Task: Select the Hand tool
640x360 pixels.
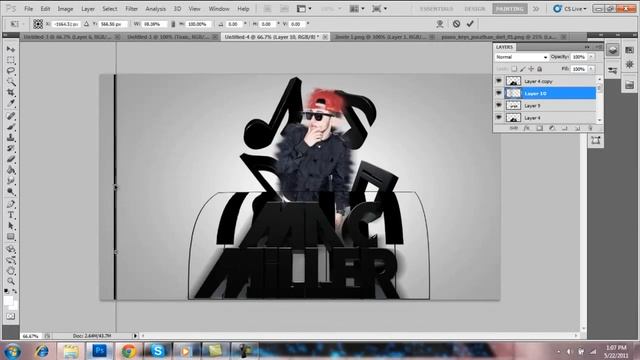Action: click(11, 271)
